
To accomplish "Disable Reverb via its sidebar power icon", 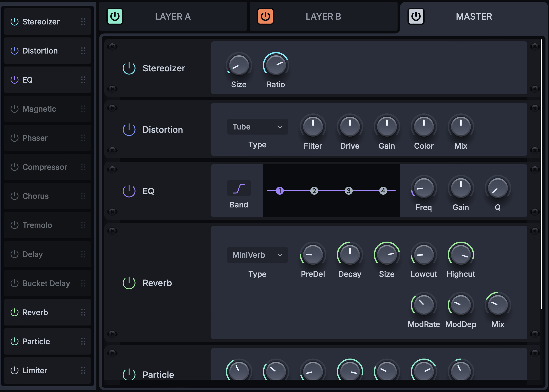I will coord(15,312).
